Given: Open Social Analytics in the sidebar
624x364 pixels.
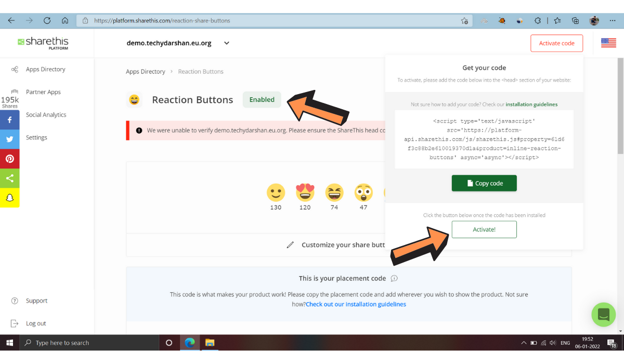Looking at the screenshot, I should (46, 115).
